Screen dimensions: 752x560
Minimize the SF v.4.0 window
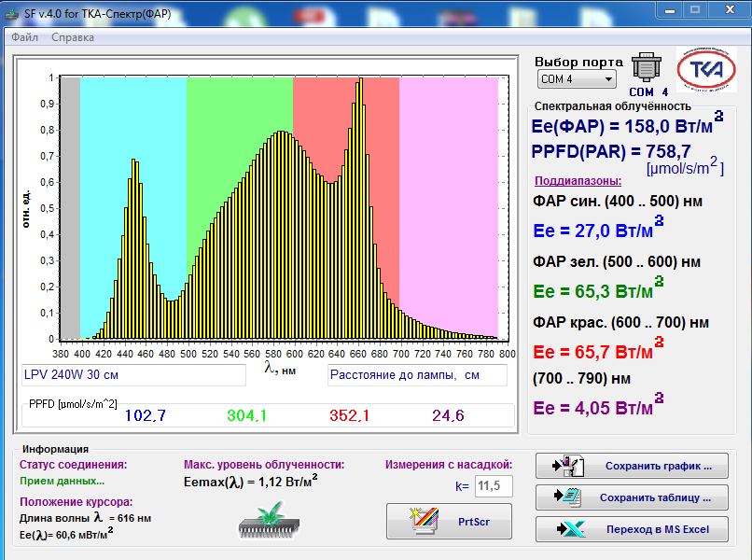[x=671, y=10]
